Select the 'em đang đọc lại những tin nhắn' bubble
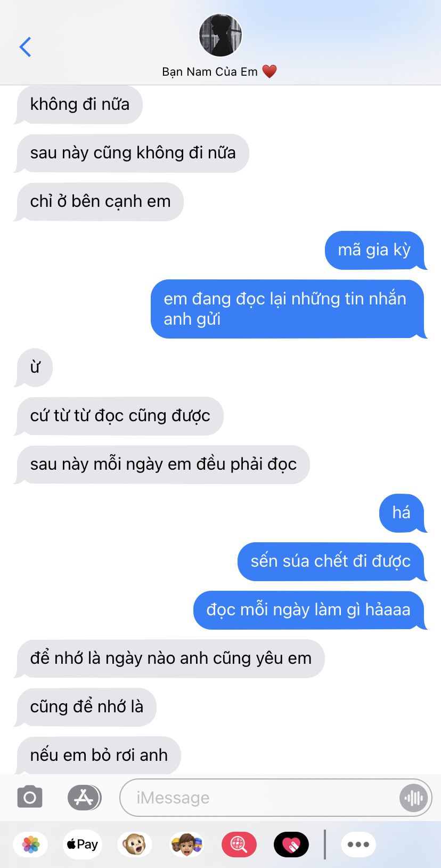441x868 pixels. [288, 309]
